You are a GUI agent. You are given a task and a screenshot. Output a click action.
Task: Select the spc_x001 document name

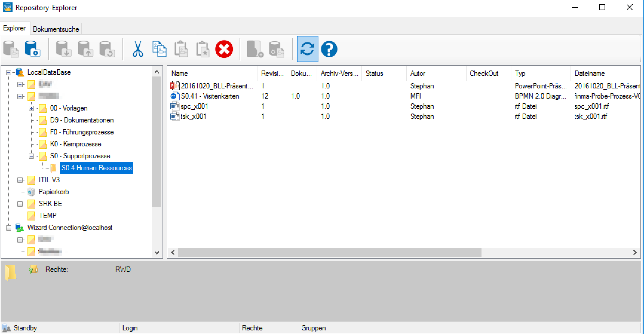[194, 106]
